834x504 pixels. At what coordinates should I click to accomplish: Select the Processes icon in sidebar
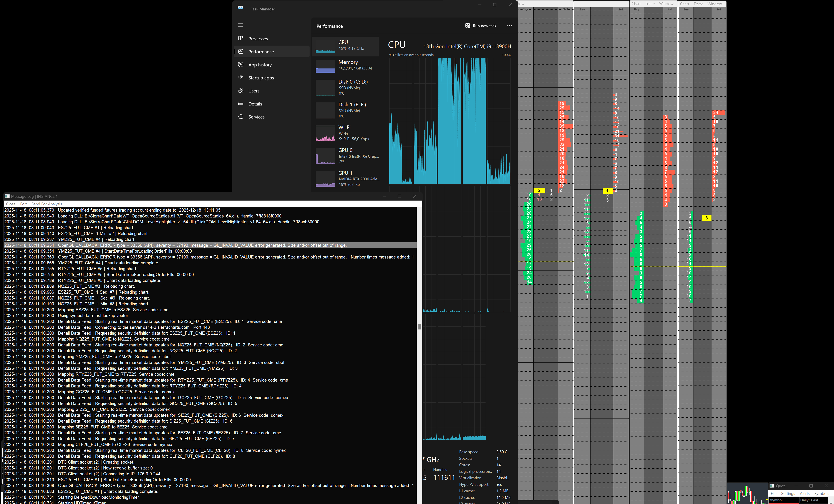click(240, 39)
